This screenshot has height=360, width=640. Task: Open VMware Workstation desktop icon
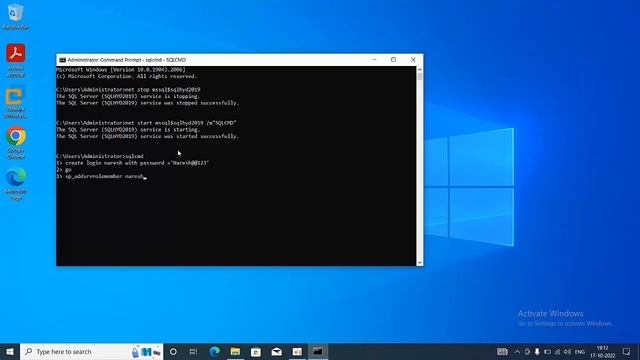coord(16,102)
